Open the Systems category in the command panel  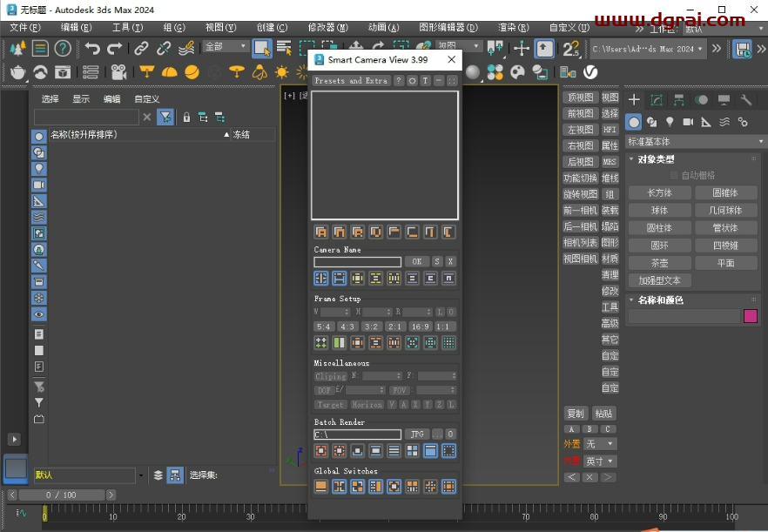point(743,122)
